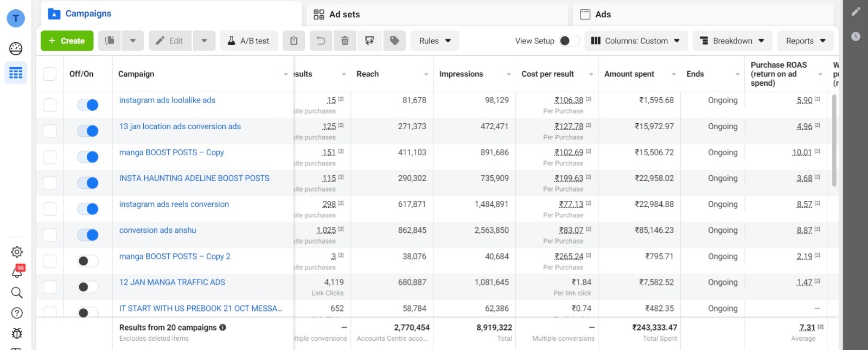Screen dimensions: 868x350
Task: Click the tag label icon
Action: click(x=394, y=41)
